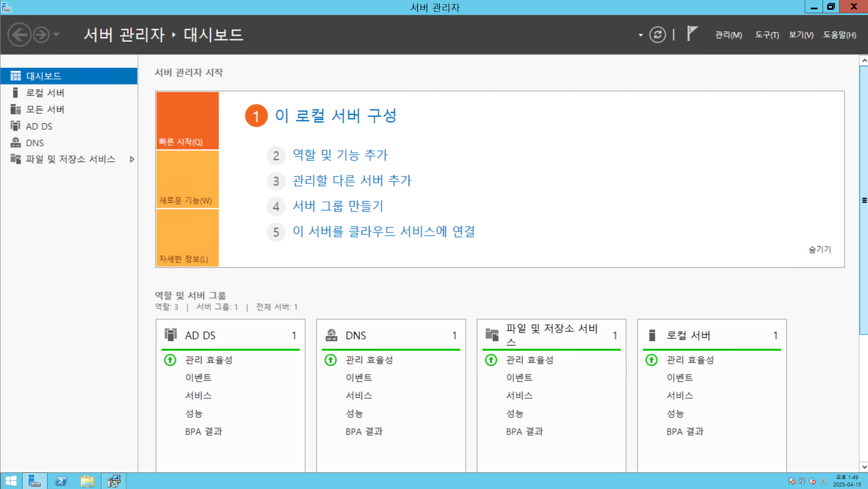
Task: Click the 로컬 서버 sidebar icon
Action: (x=16, y=93)
